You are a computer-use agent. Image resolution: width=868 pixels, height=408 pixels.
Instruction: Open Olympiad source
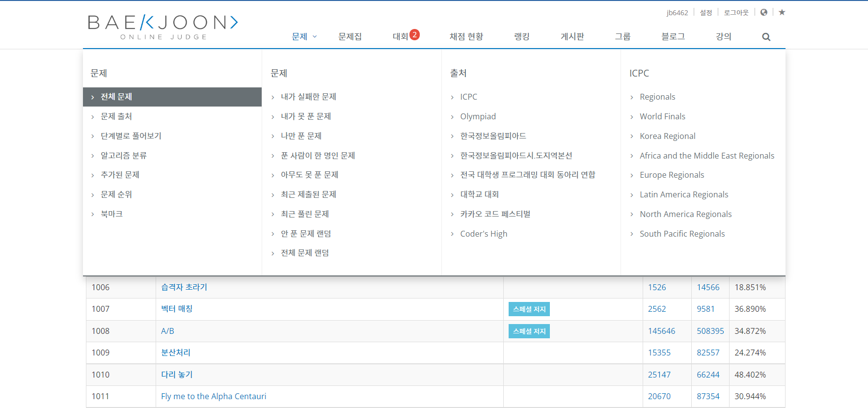pos(478,116)
